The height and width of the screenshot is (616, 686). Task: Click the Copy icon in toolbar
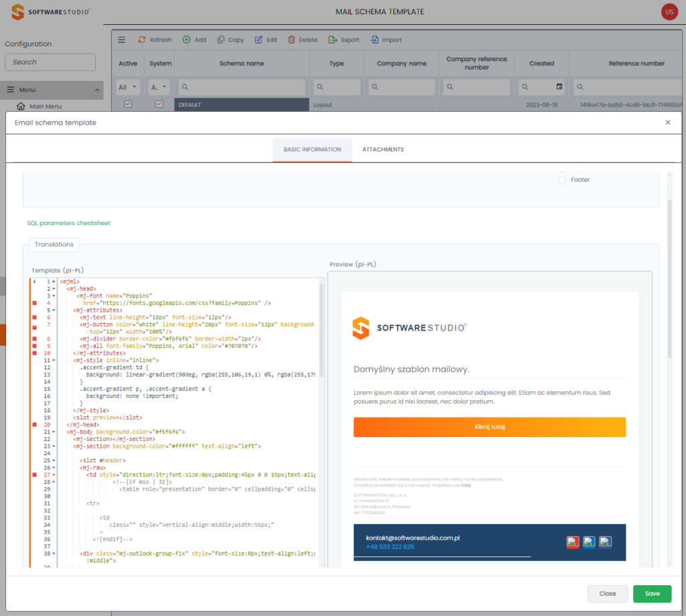220,40
